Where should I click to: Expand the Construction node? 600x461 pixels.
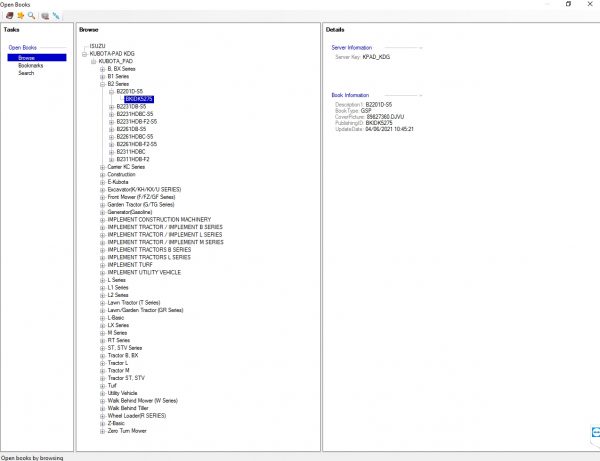point(102,175)
